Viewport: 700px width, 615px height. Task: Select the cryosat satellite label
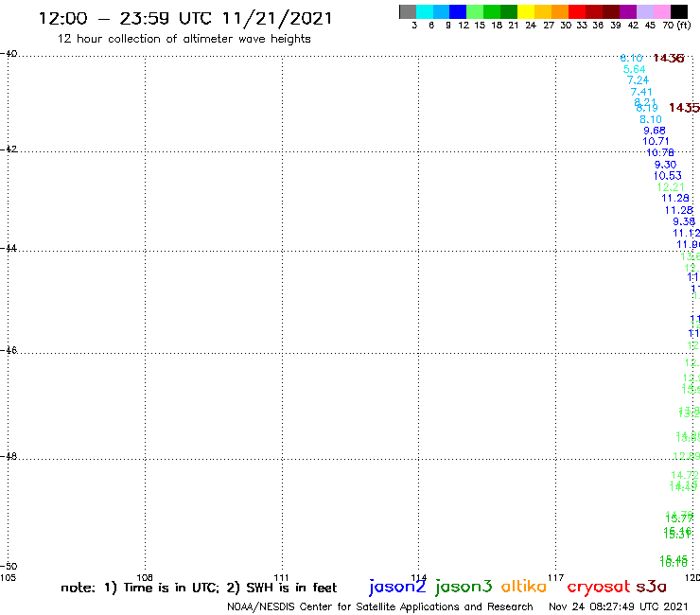599,587
